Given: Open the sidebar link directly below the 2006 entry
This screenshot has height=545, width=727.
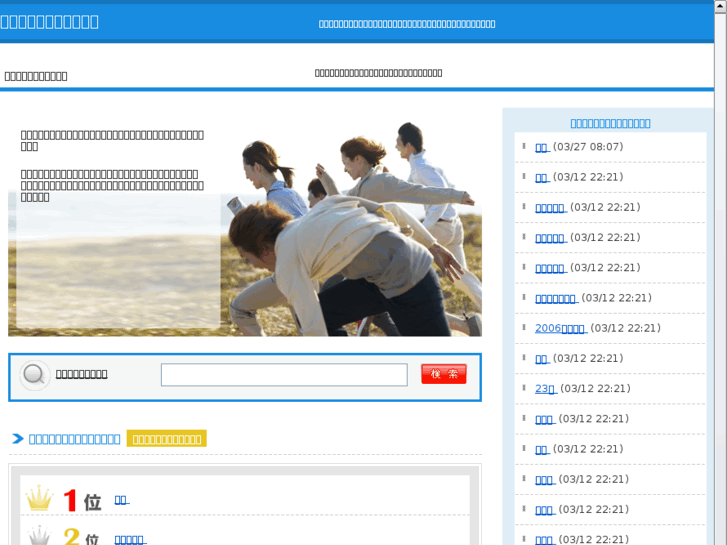Looking at the screenshot, I should (542, 359).
